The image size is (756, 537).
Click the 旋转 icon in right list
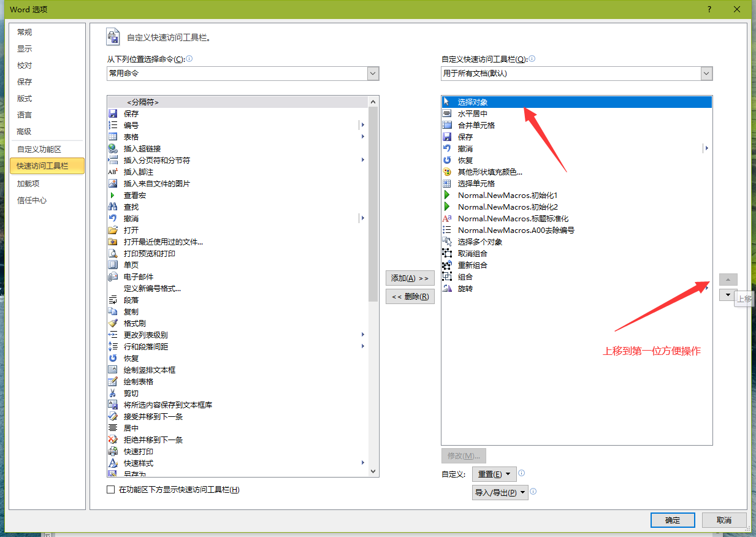coord(447,288)
